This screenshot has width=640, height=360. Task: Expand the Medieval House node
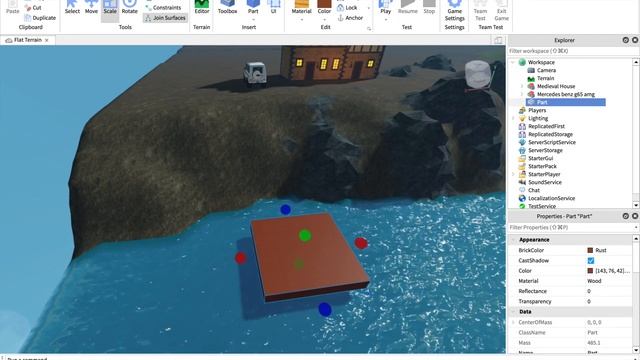[x=522, y=86]
